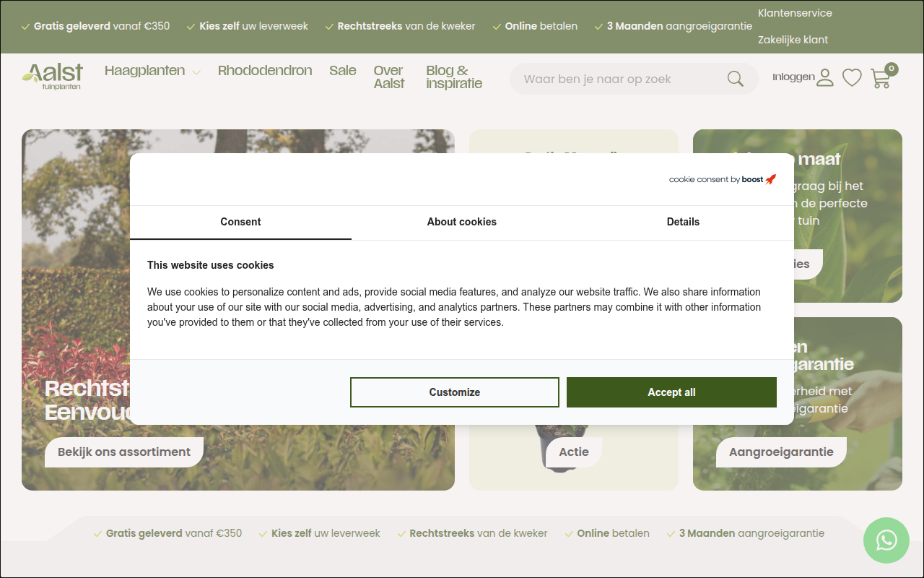The height and width of the screenshot is (578, 924).
Task: Switch to the Consent tab
Action: tap(240, 223)
